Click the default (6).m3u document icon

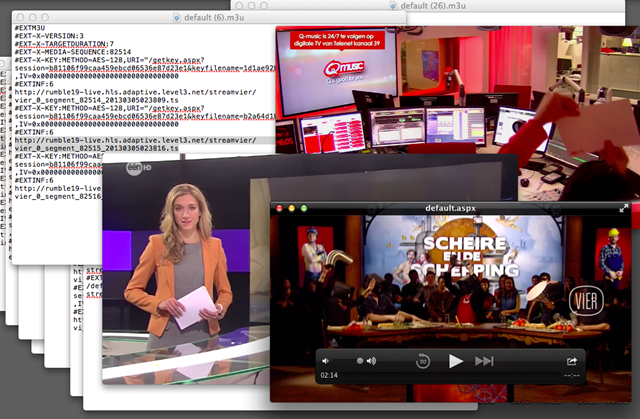coord(176,19)
